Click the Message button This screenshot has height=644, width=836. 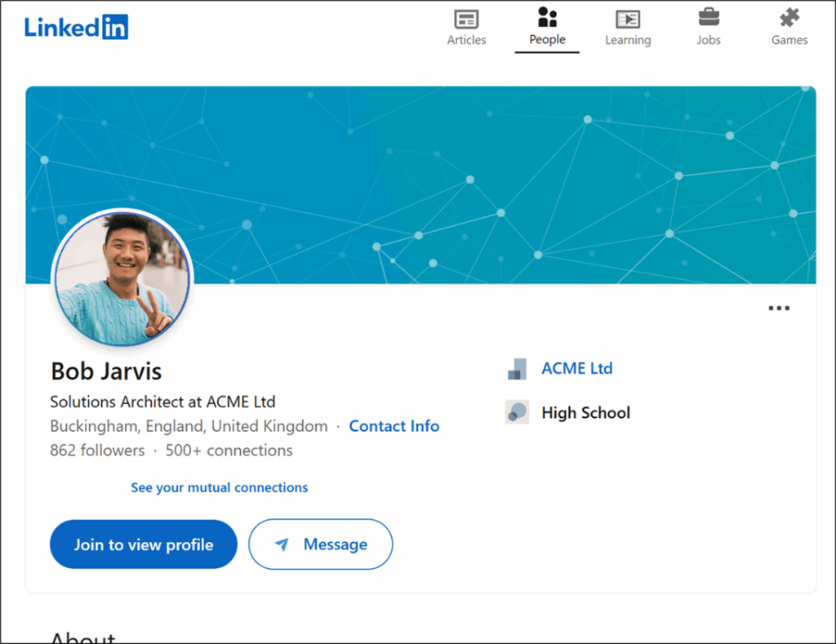pos(321,544)
